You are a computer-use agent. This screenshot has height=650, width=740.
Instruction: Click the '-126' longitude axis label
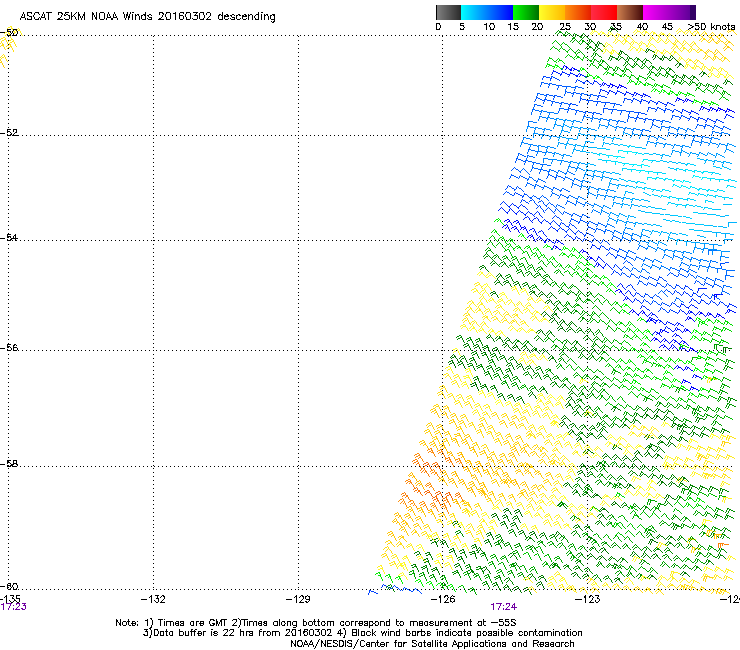pos(443,599)
